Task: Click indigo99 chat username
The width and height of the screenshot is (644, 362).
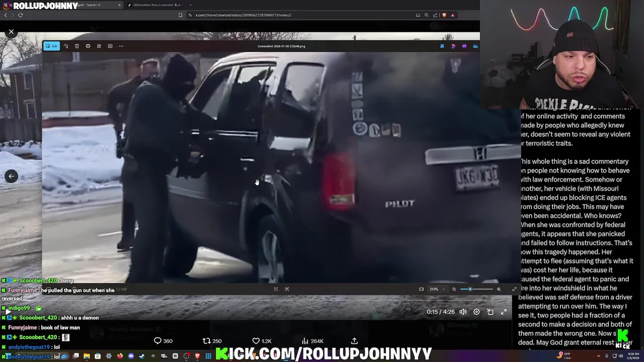Action: pos(19,308)
